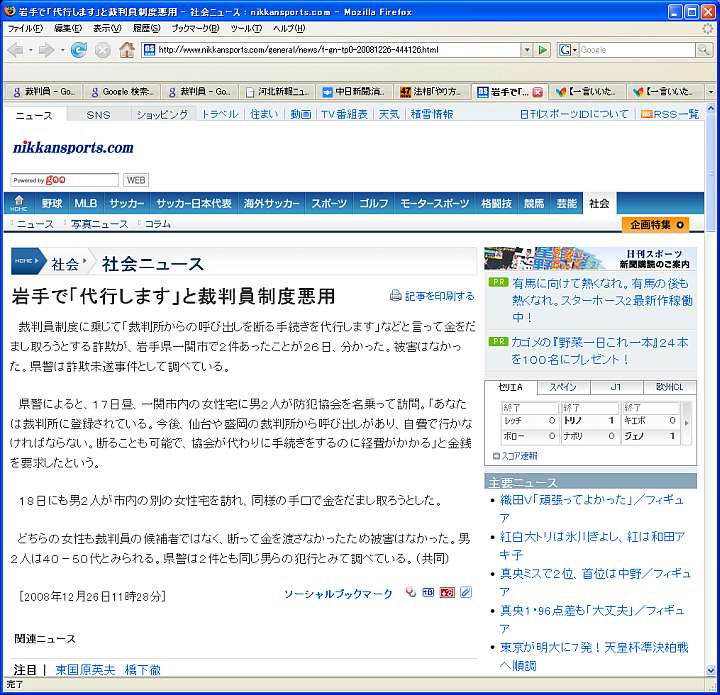Open the 橋下徹 related news link
The image size is (720, 695).
(142, 669)
